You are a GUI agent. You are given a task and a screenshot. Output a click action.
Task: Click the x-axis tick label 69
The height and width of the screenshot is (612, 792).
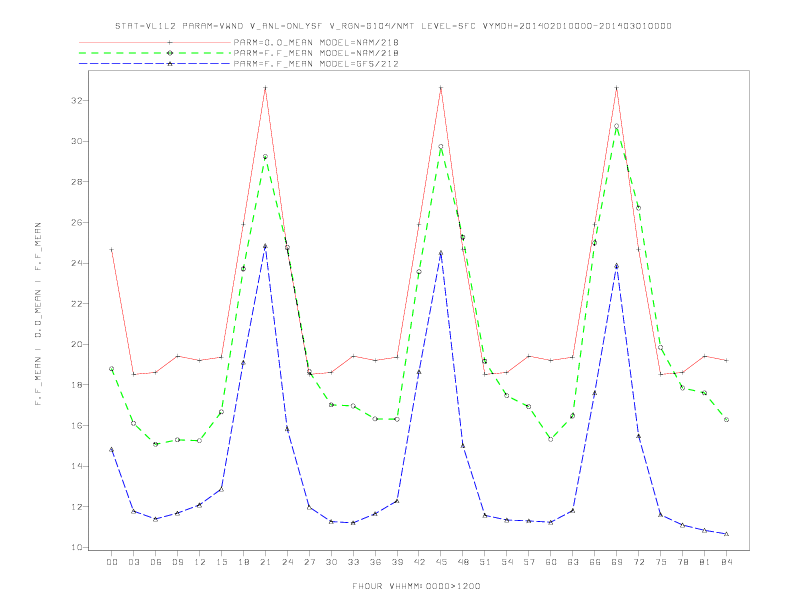617,562
